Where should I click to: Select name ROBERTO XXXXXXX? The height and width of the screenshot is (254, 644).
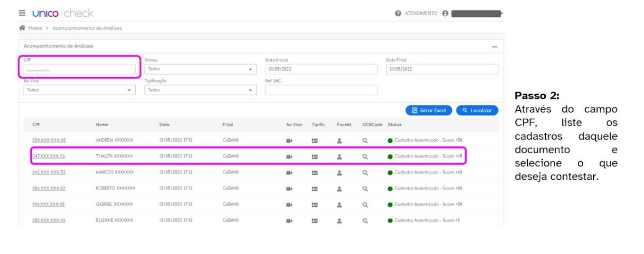click(x=115, y=188)
